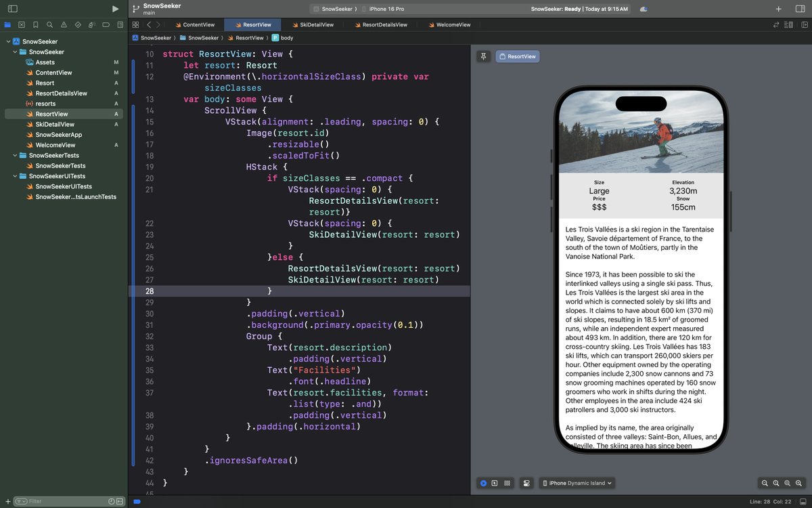The width and height of the screenshot is (812, 508).
Task: Zoom out the preview canvas
Action: (x=765, y=483)
